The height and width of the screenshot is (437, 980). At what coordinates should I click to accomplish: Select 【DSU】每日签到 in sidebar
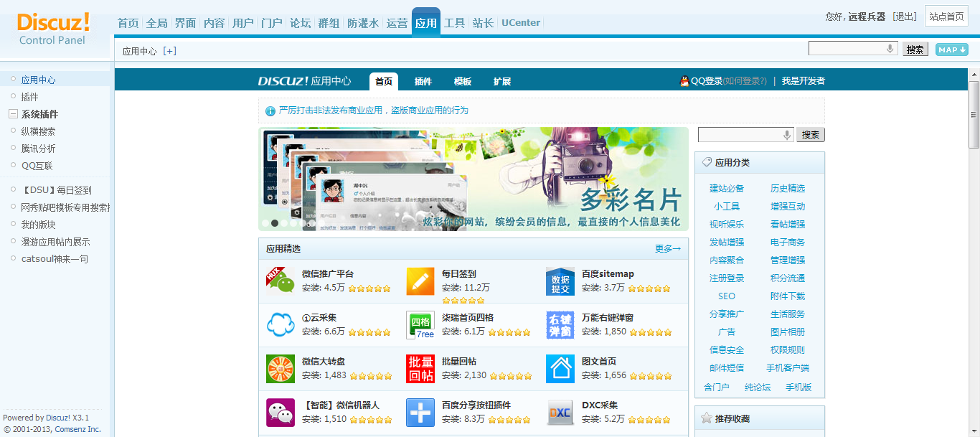click(56, 190)
